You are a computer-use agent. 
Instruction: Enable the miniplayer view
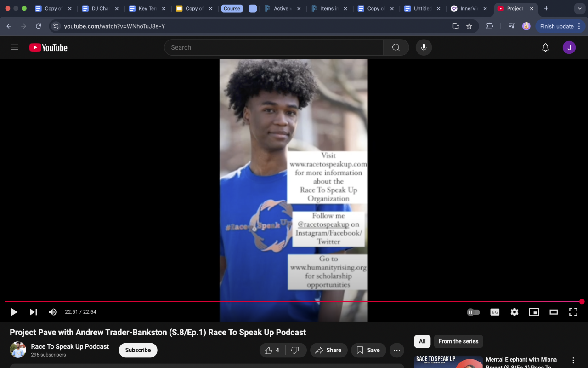click(534, 312)
